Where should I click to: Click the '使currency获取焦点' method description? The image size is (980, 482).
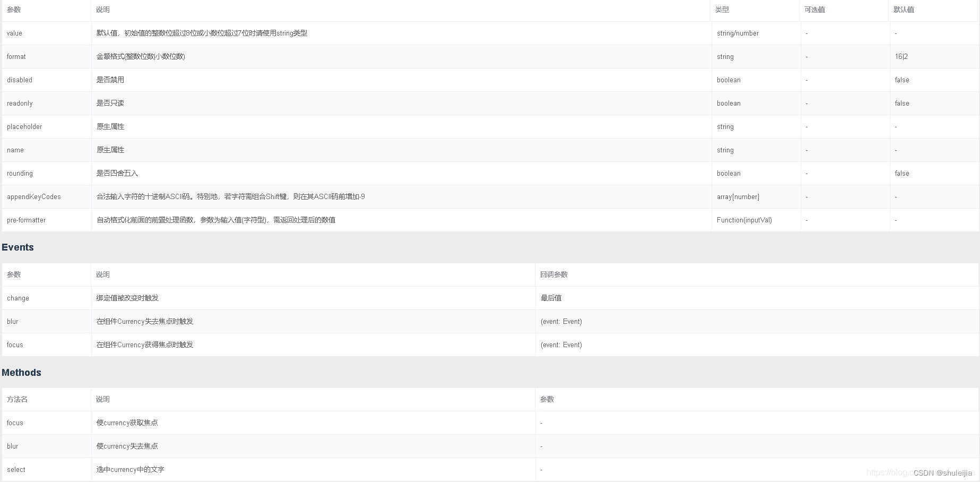[127, 423]
